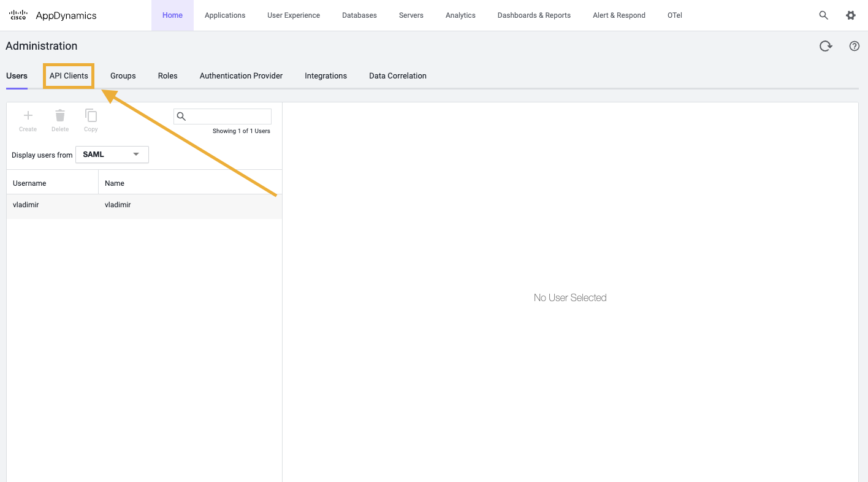
Task: Open the Applications menu
Action: 225,15
